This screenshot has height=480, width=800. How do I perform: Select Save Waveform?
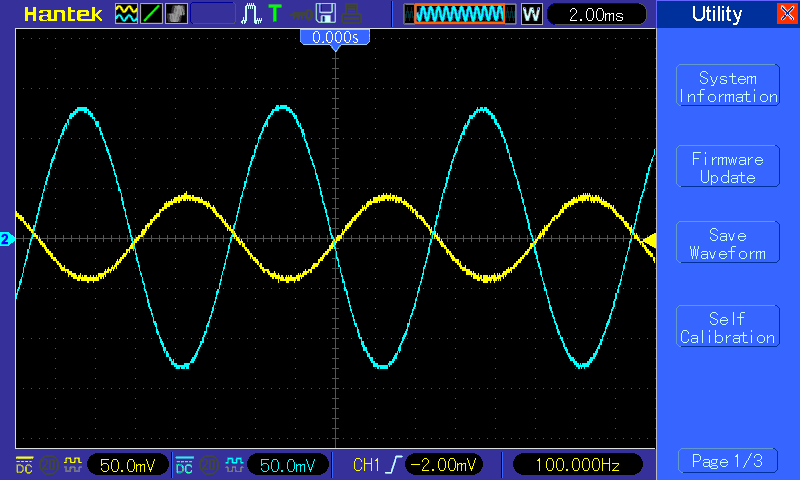728,243
